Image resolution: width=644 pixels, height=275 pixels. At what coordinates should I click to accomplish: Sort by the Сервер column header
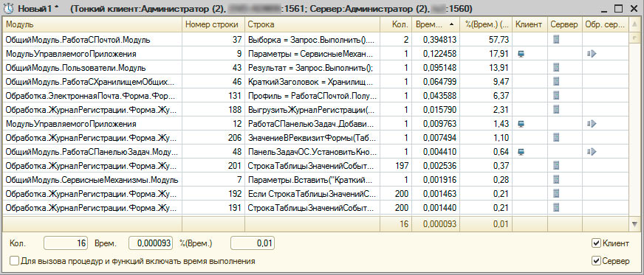565,24
